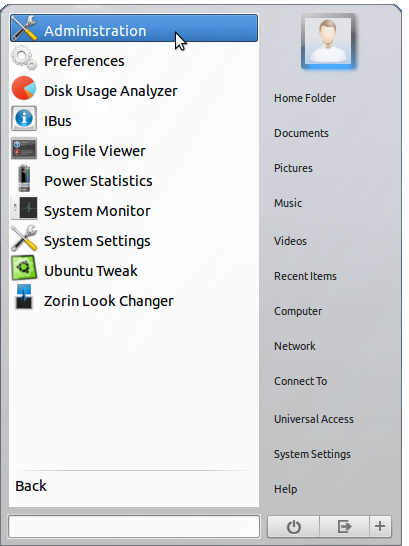Open System Monitor graph icon
This screenshot has width=409, height=546.
click(24, 208)
